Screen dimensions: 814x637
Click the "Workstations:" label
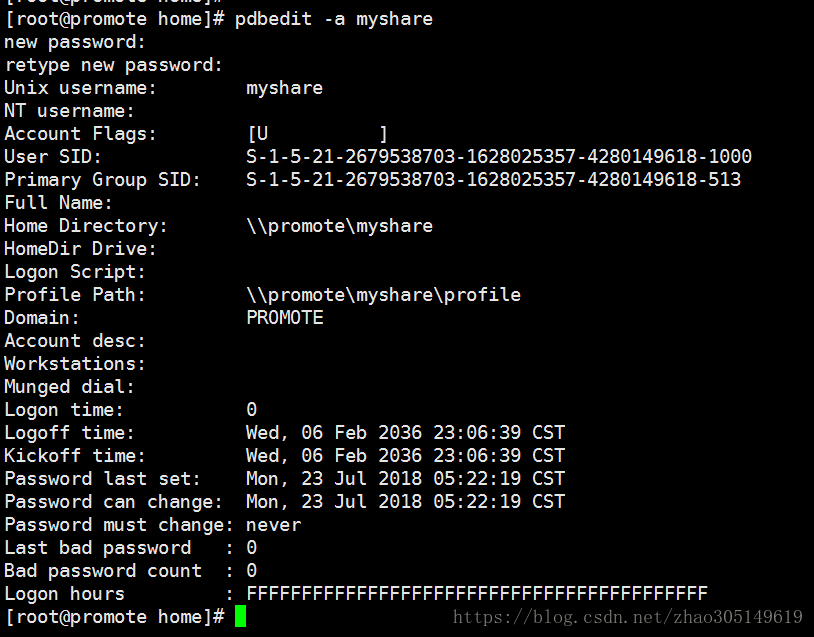(x=75, y=364)
